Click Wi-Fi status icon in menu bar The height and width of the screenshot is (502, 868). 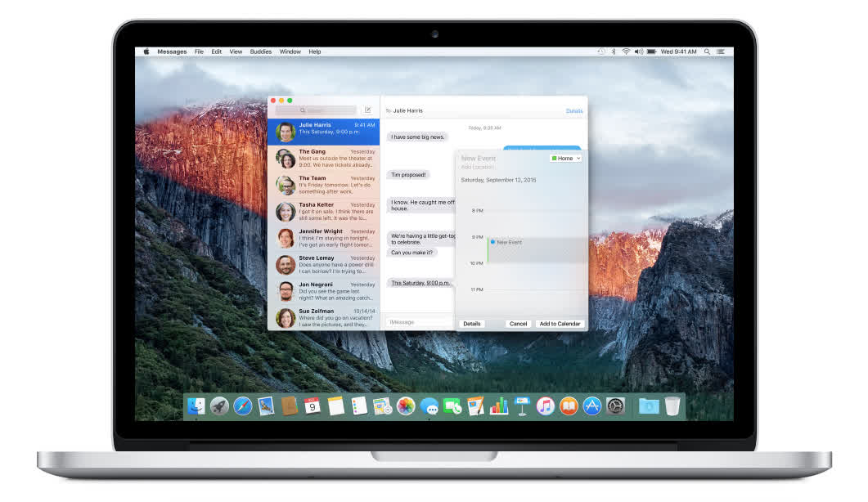(x=626, y=52)
